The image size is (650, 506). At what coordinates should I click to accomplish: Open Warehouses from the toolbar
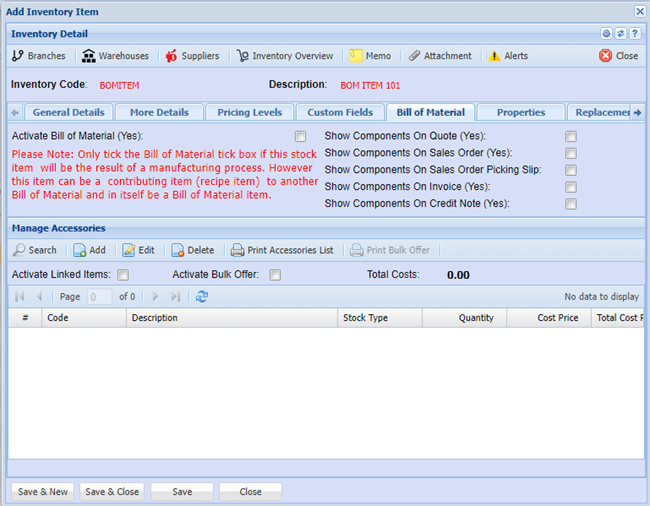click(89, 56)
